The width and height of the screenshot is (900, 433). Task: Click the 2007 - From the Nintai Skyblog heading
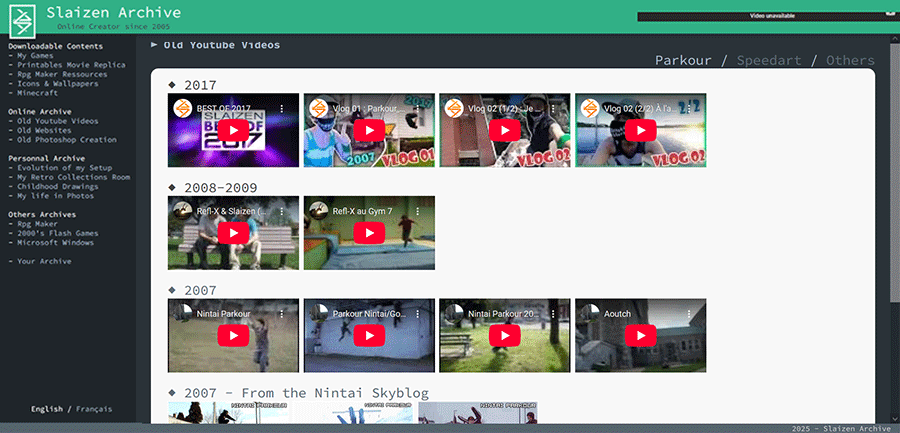pyautogui.click(x=306, y=393)
